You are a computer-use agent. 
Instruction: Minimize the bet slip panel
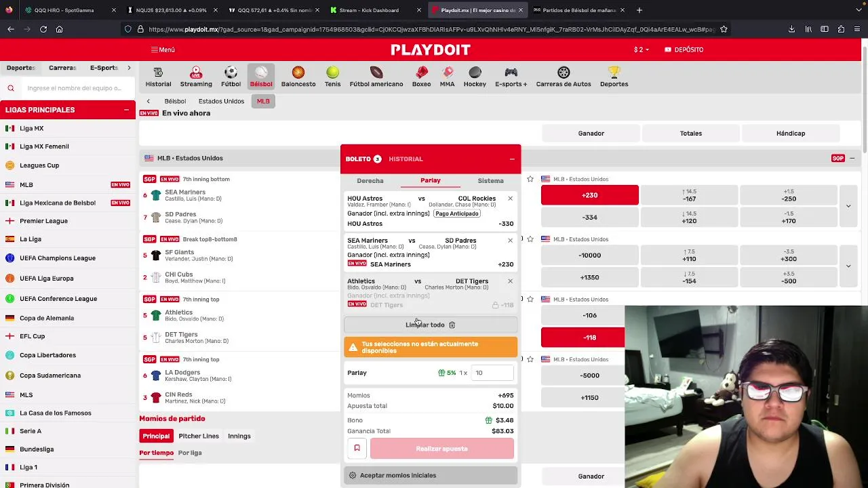[x=512, y=159]
